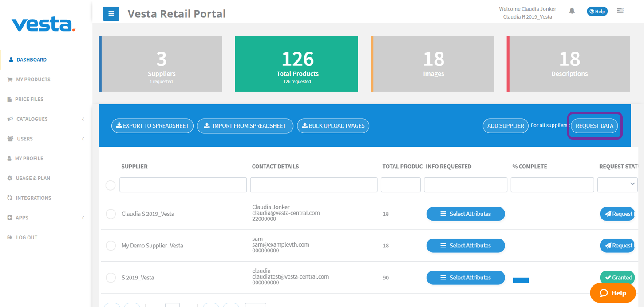This screenshot has height=307, width=644.
Task: Click the Granted status for S 2019_Vesta
Action: (617, 277)
